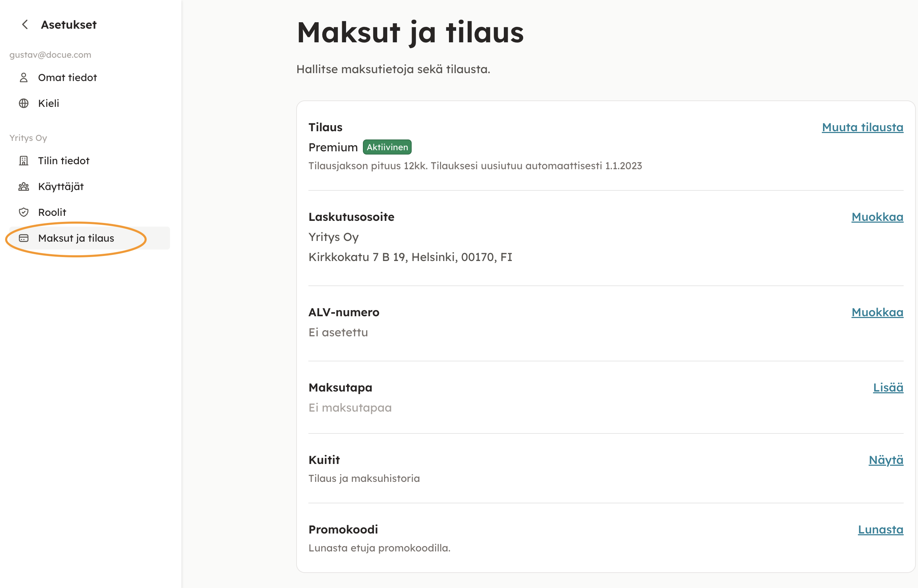This screenshot has width=918, height=588.
Task: Click the credit card icon in sidebar
Action: pos(24,238)
